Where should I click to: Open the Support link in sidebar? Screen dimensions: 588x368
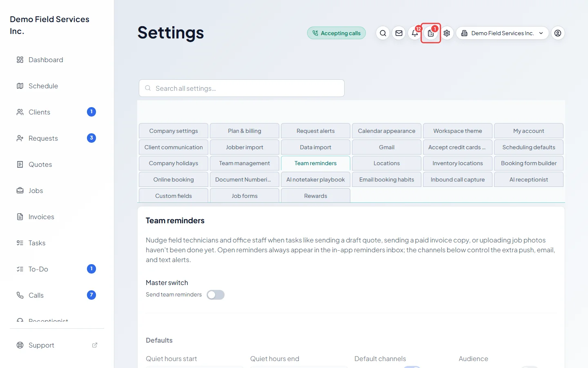click(x=57, y=345)
